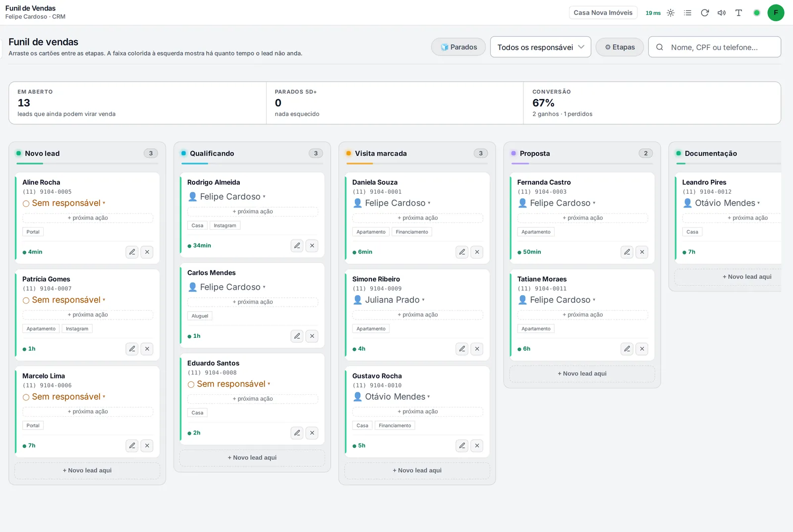Add new lead in Qualificando column
This screenshot has height=532, width=793.
(x=252, y=458)
